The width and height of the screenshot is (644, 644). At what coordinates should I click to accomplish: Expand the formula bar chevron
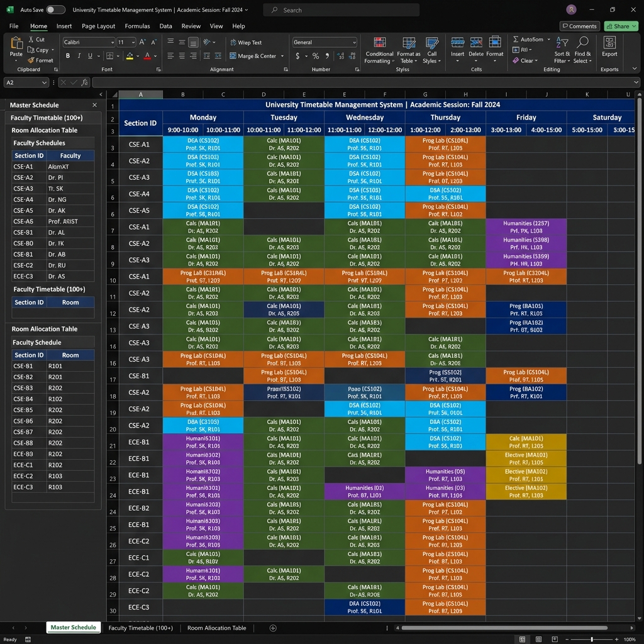636,82
